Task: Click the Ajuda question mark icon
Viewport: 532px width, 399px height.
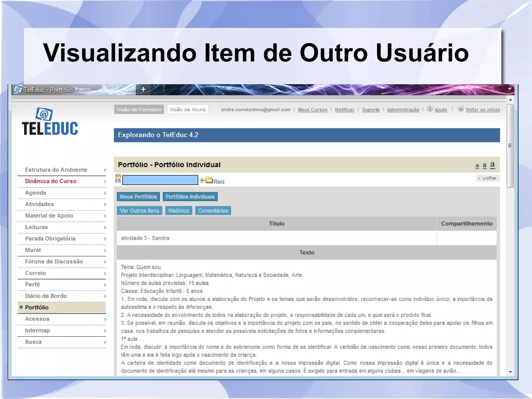Action: click(430, 109)
